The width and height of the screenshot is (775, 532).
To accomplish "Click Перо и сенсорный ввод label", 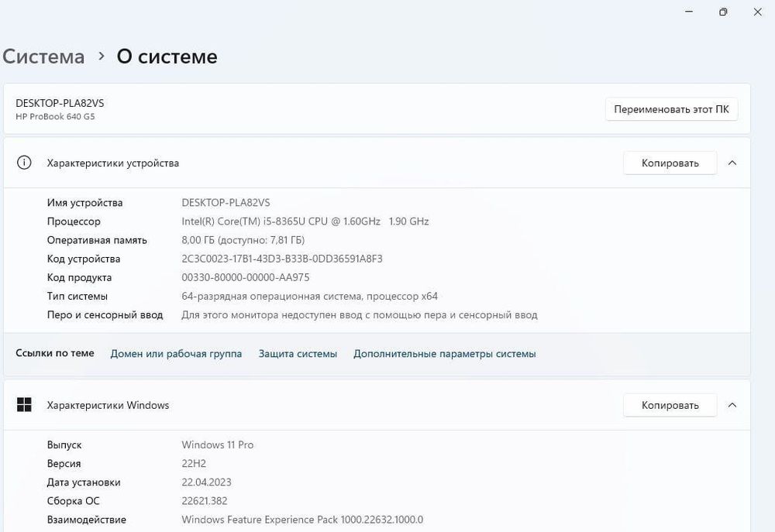I will pos(105,314).
